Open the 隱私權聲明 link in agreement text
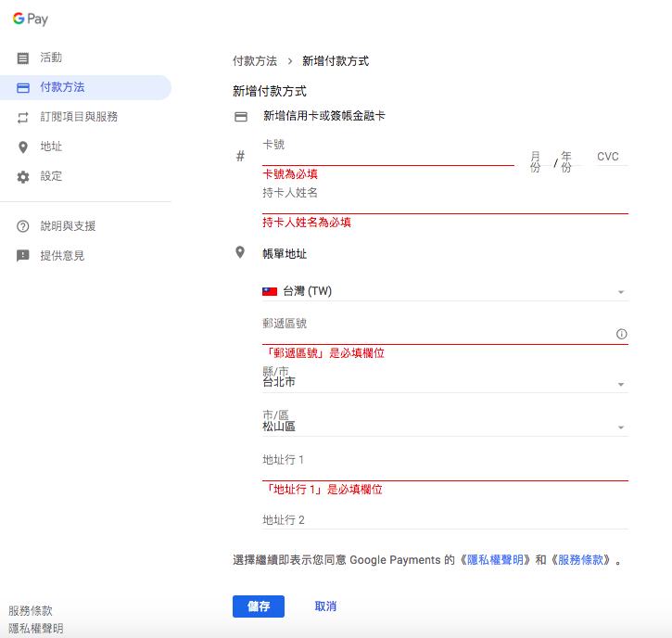The width and height of the screenshot is (672, 638). pyautogui.click(x=496, y=560)
